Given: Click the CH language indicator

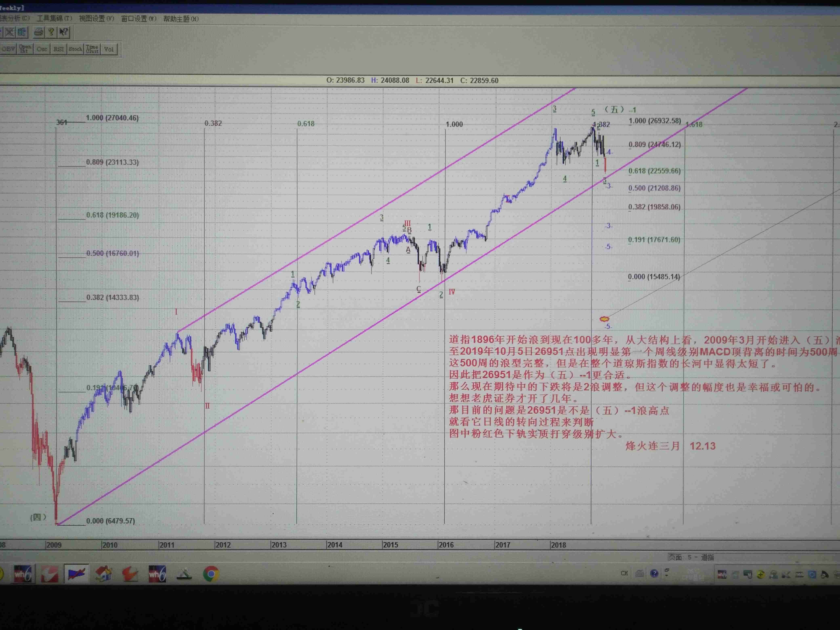Looking at the screenshot, I should 624,573.
